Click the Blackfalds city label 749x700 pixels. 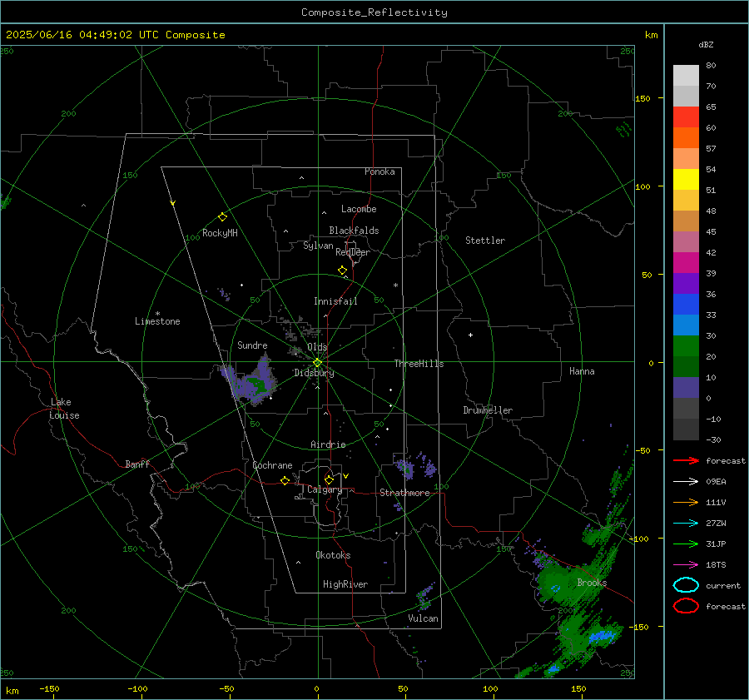pos(354,231)
